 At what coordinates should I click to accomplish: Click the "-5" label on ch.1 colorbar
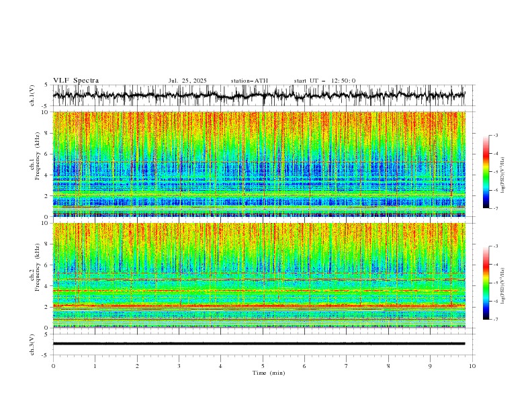pos(495,172)
